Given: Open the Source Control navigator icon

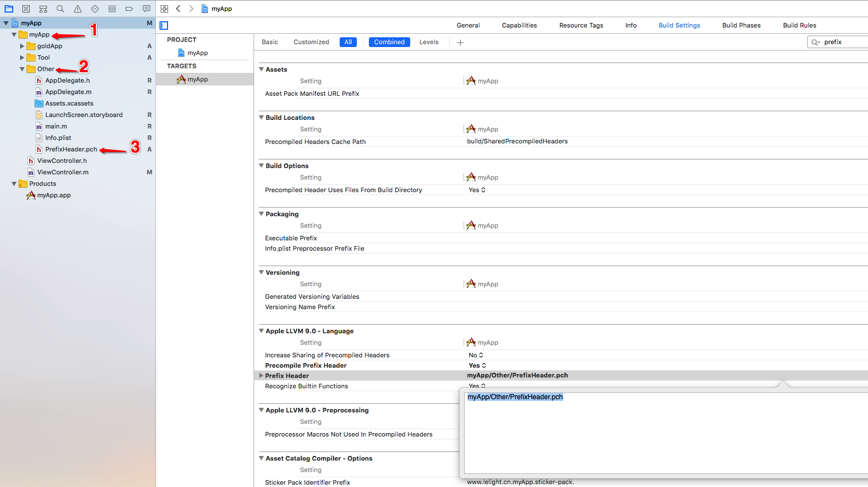Looking at the screenshot, I should pyautogui.click(x=26, y=9).
